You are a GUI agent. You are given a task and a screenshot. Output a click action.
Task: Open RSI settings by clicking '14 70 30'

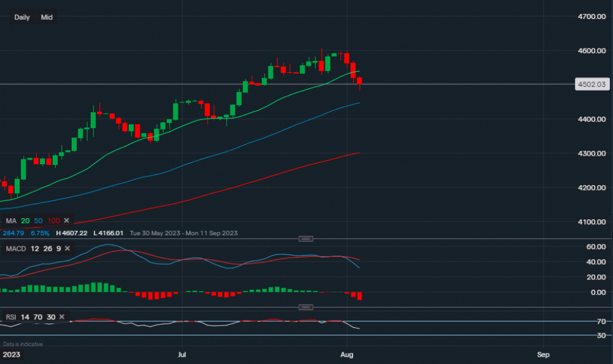[x=37, y=317]
